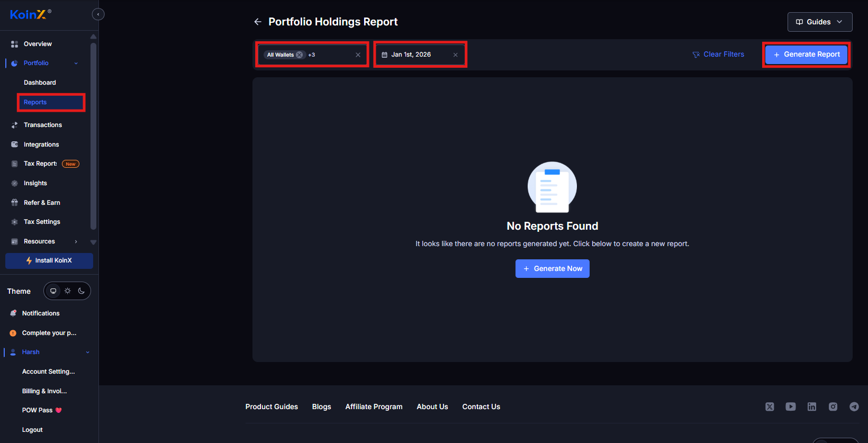The width and height of the screenshot is (868, 443).
Task: Click the sidebar scrollbar thumb
Action: [x=93, y=136]
